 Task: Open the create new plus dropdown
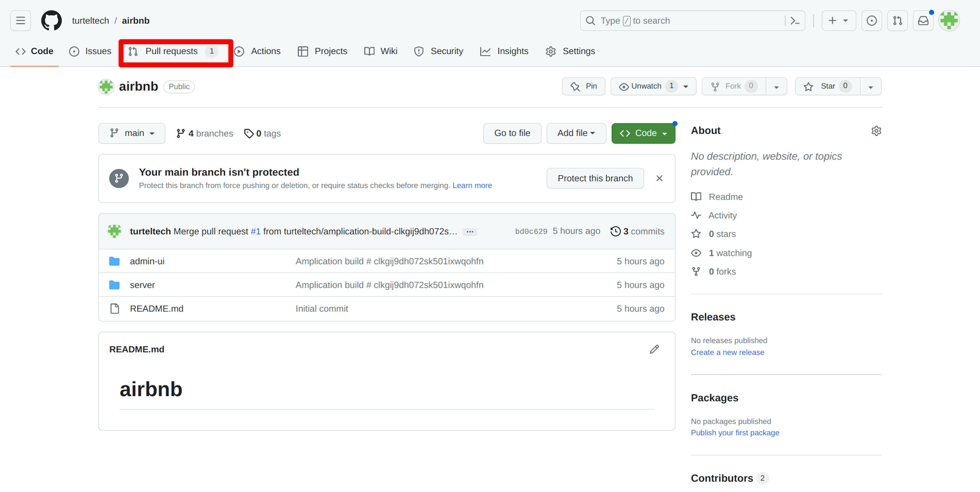coord(838,21)
